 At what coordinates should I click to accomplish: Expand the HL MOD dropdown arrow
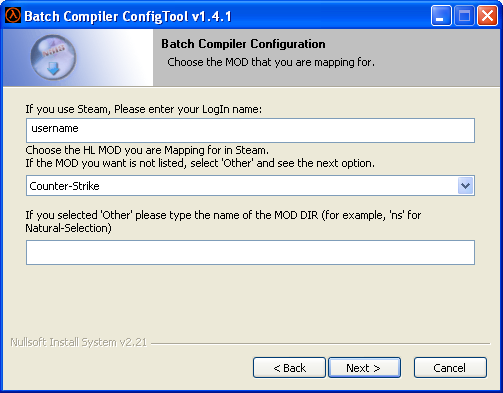tap(465, 186)
